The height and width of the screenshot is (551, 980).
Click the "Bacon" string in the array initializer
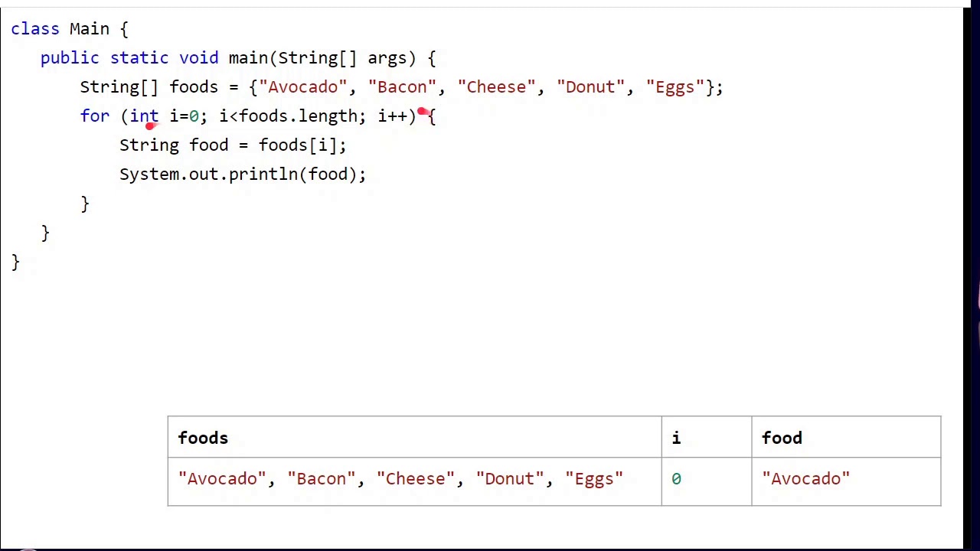point(402,87)
